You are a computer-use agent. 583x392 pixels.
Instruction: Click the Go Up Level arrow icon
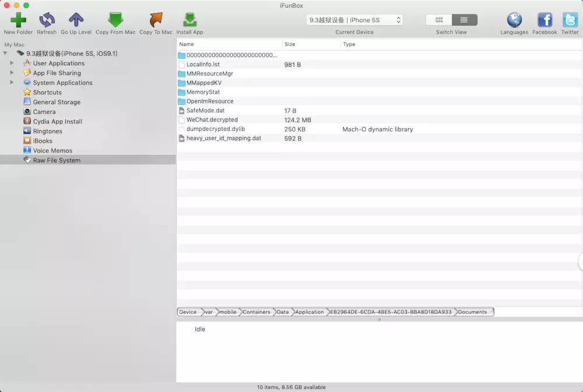76,19
